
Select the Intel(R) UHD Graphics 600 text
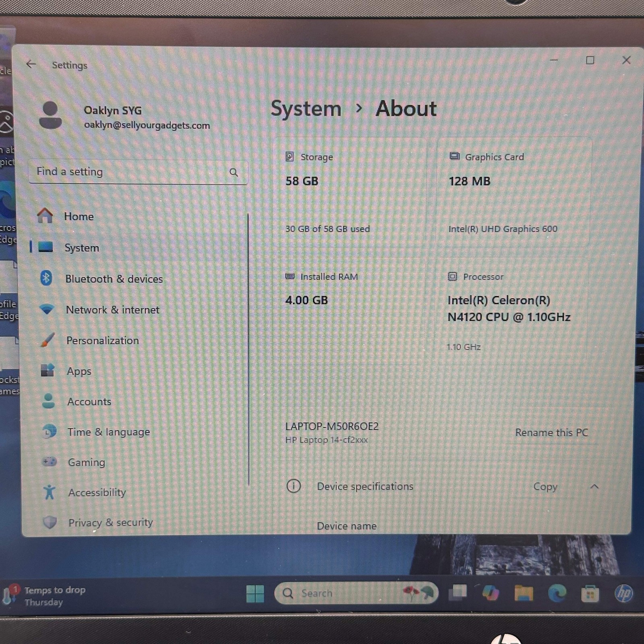coord(503,229)
